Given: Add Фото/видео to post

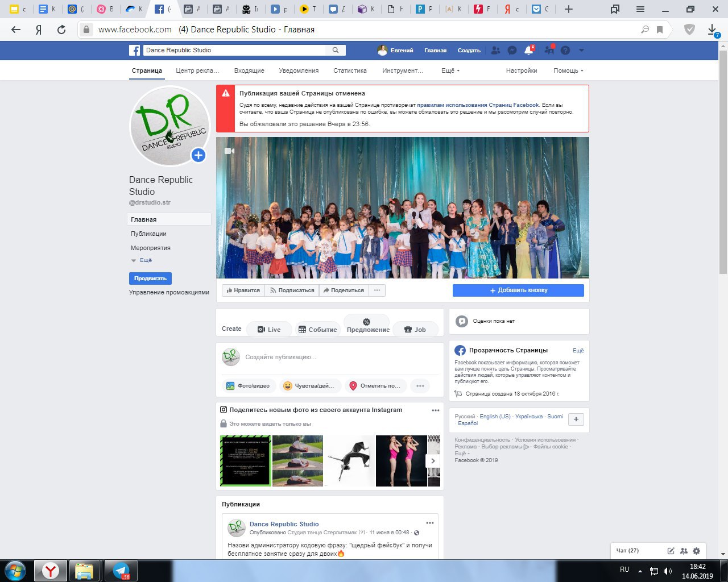Looking at the screenshot, I should pos(249,386).
